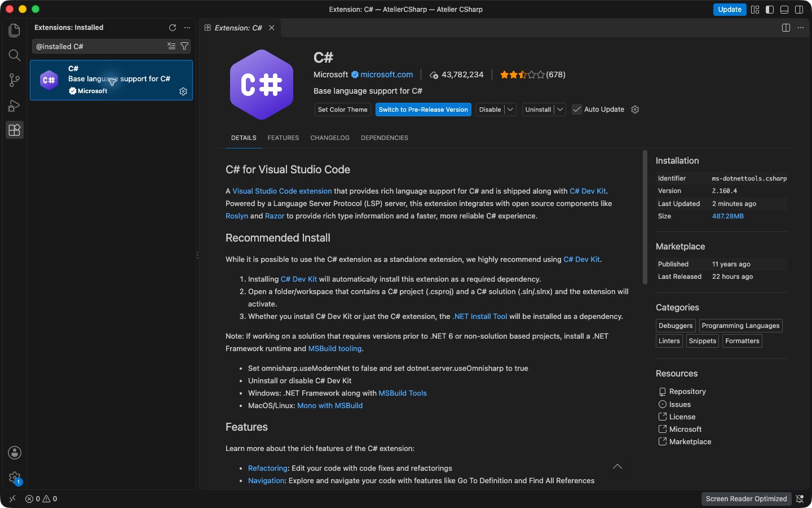Click the extension details vertical scrollbar
The width and height of the screenshot is (812, 508).
[x=645, y=217]
